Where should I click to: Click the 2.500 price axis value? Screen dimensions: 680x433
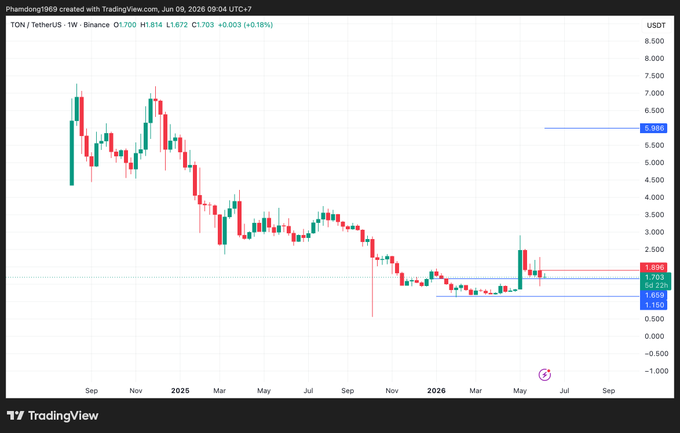coord(654,249)
